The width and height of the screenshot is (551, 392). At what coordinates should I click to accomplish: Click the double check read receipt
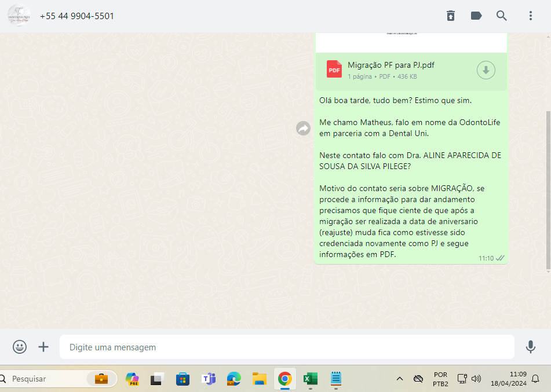pos(500,258)
